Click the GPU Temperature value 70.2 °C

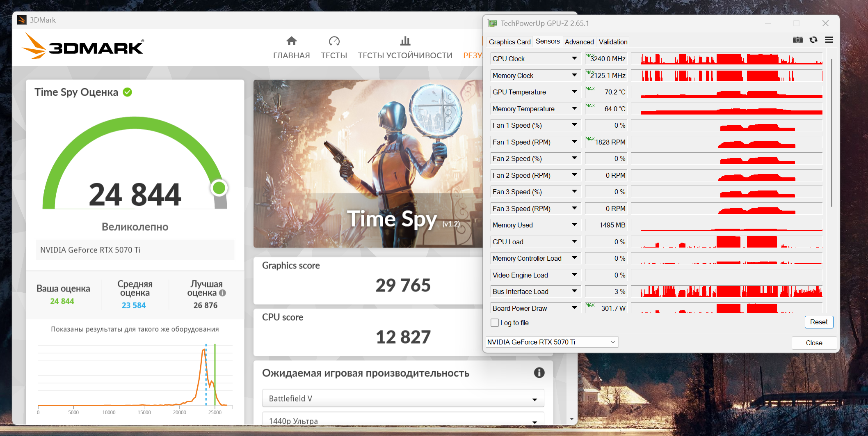tap(615, 92)
